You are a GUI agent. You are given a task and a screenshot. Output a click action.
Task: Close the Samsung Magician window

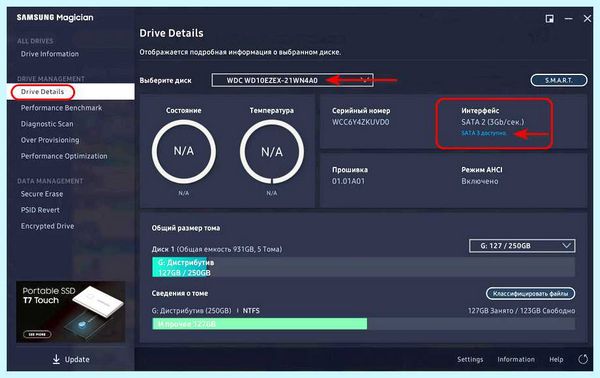[587, 18]
